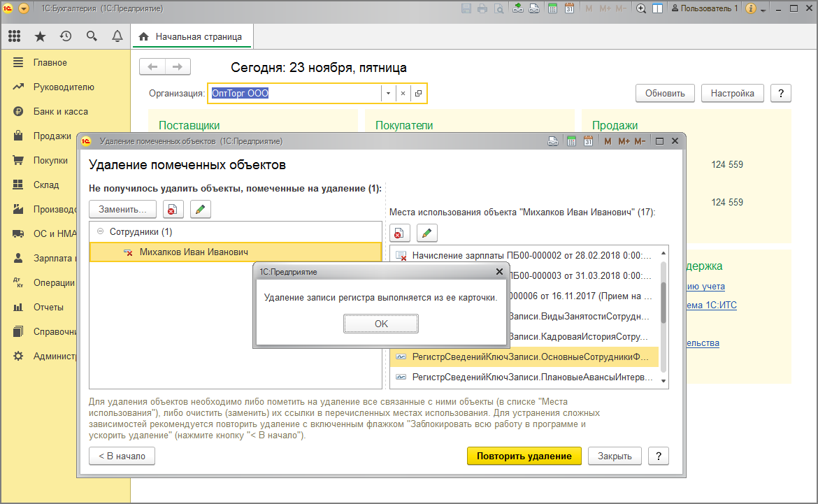Click M- in dialog title bar
Image resolution: width=818 pixels, height=504 pixels.
coord(640,141)
